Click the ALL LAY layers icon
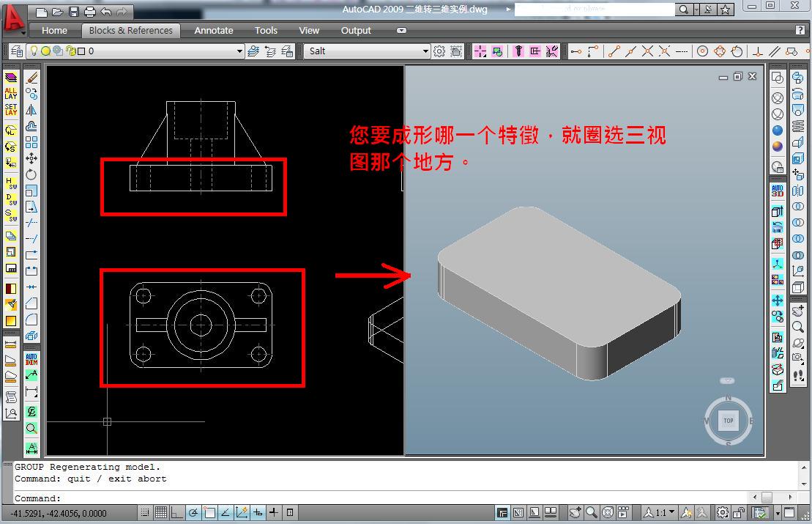The image size is (812, 524). pyautogui.click(x=11, y=93)
